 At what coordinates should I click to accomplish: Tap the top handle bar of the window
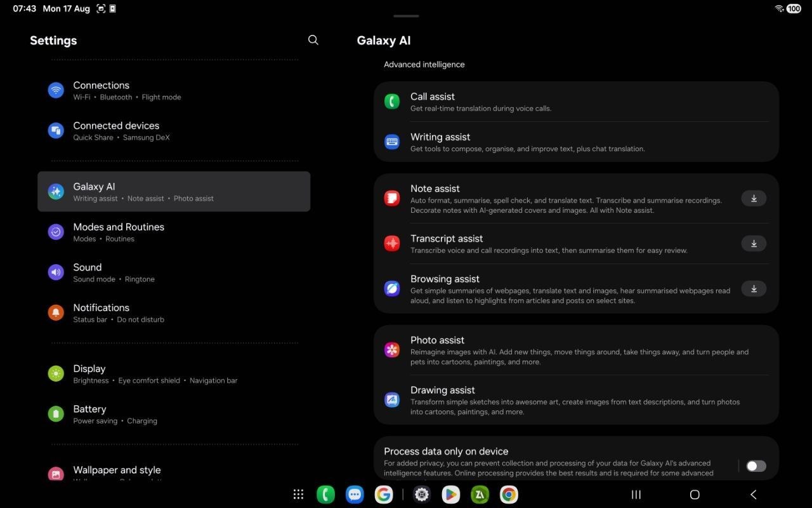coord(406,16)
